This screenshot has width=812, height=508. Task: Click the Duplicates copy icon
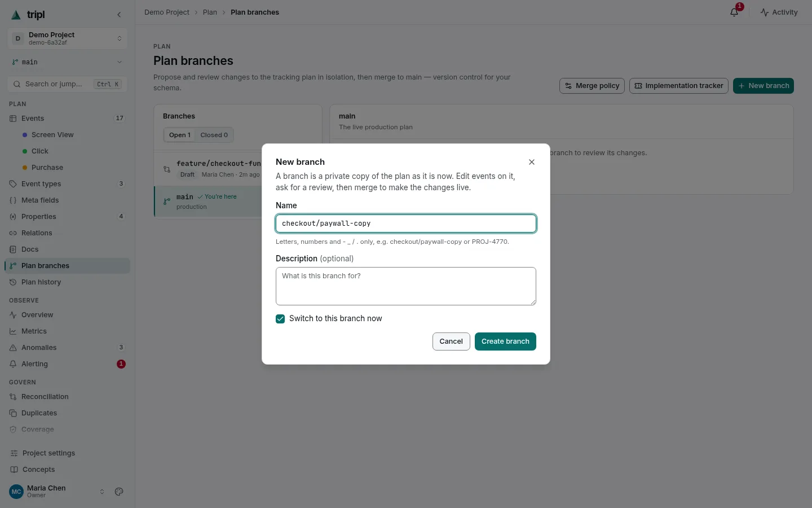pyautogui.click(x=13, y=413)
